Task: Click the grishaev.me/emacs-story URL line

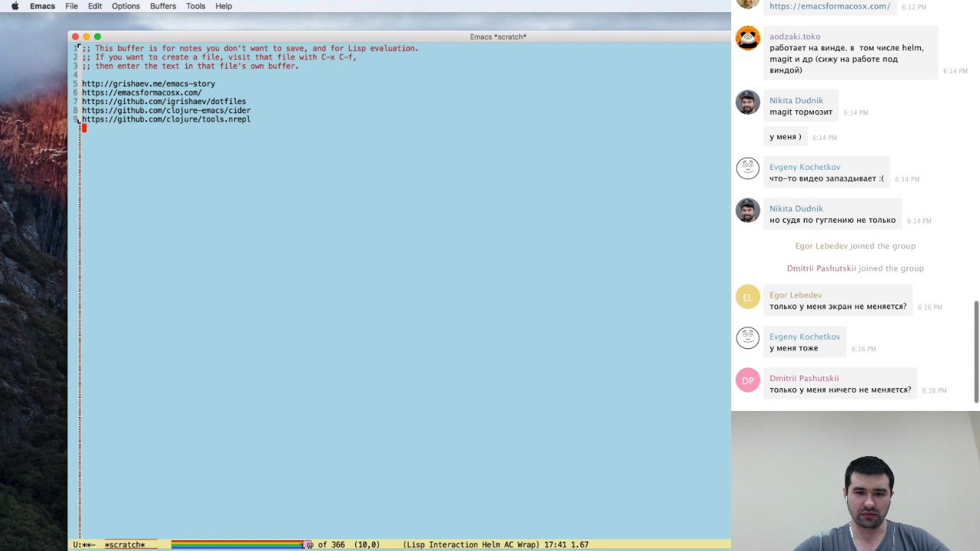Action: coord(149,84)
